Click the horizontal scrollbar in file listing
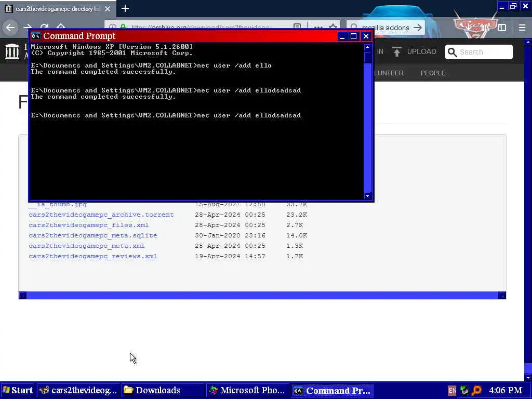This screenshot has width=532, height=399. (262, 296)
